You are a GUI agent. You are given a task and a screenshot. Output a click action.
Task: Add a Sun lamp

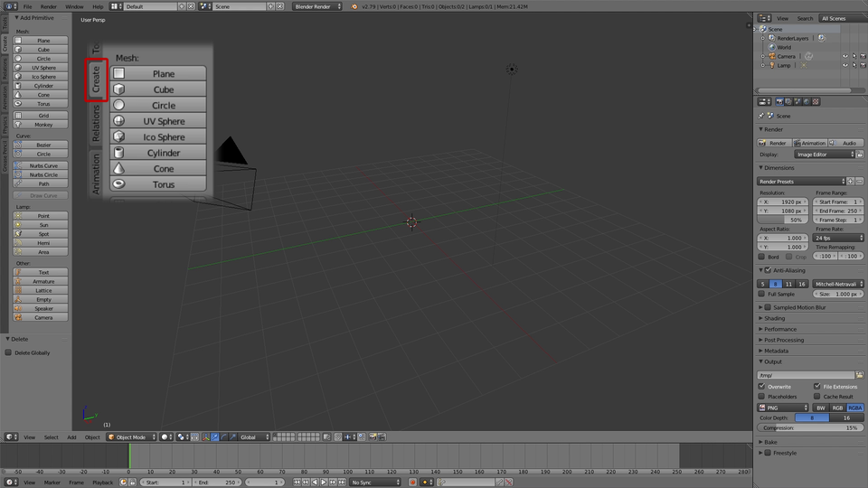click(41, 225)
